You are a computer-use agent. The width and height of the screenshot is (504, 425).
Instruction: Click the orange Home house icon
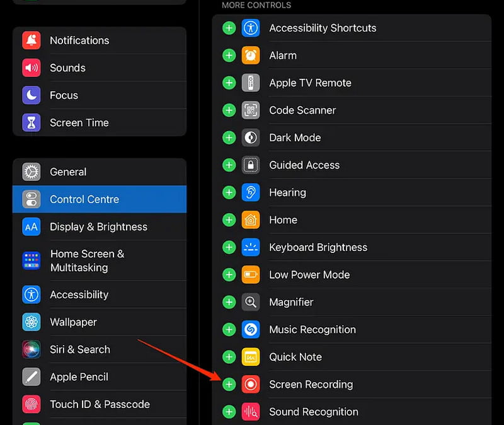tap(251, 219)
